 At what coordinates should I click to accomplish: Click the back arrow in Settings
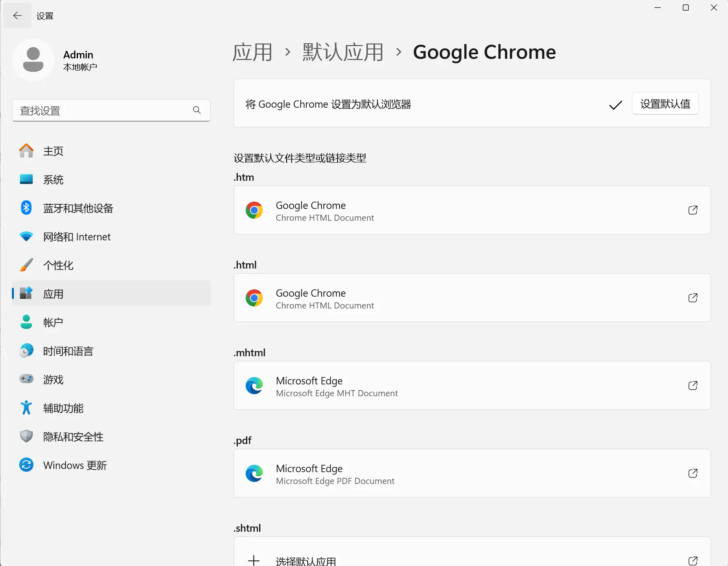(17, 16)
